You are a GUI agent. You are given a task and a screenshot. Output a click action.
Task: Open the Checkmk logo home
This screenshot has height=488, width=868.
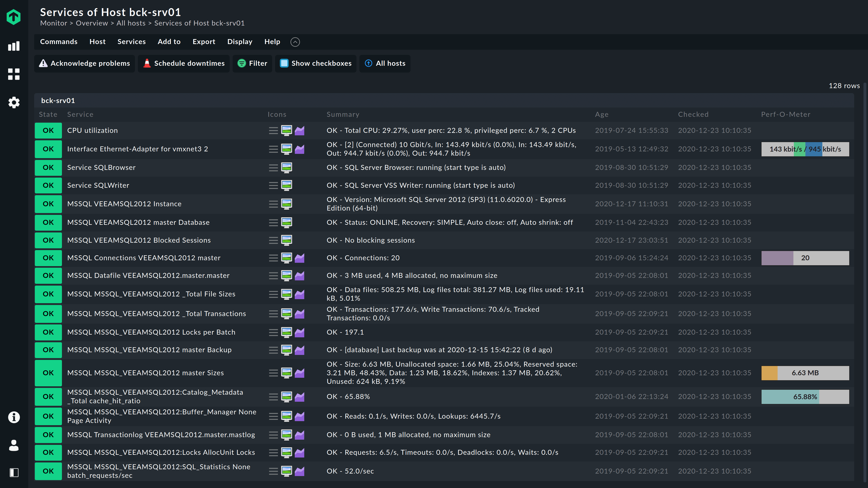tap(14, 17)
